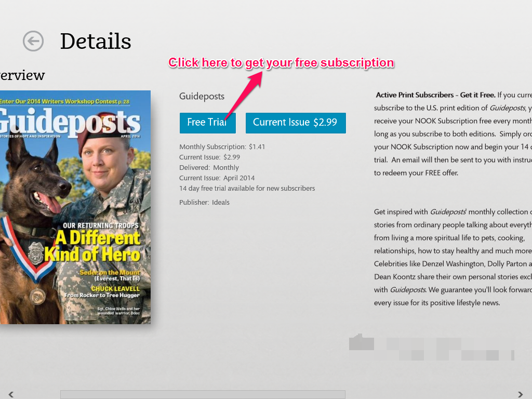The image size is (532, 399).
Task: Click the Monthly Subscription $1.41 line
Action: pyautogui.click(x=222, y=147)
